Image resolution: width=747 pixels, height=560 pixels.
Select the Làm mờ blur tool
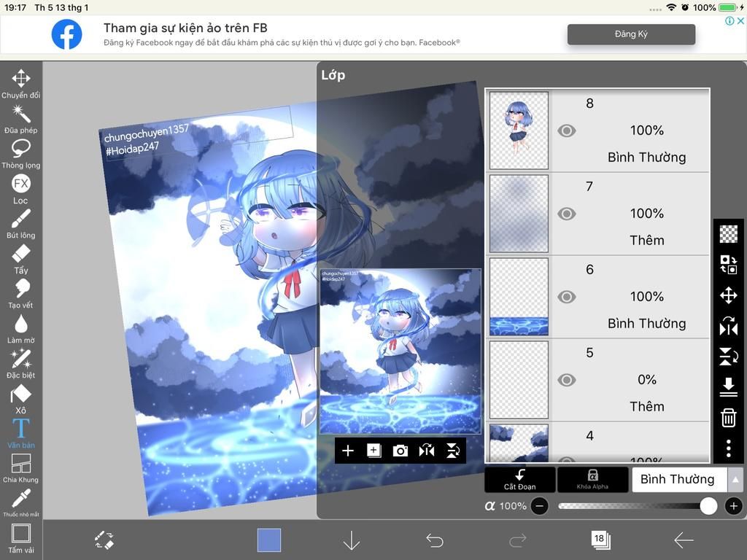point(21,329)
